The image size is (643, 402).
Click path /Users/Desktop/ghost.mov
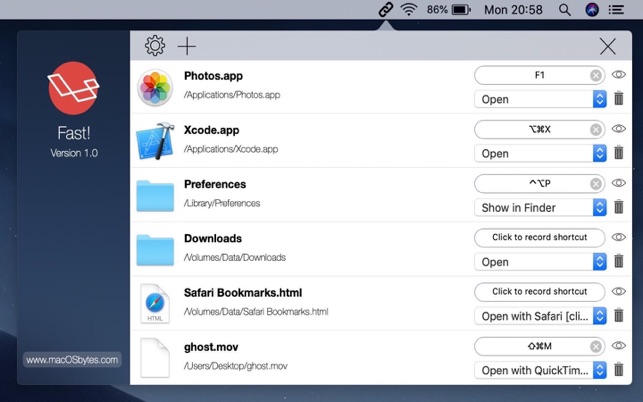coord(235,365)
